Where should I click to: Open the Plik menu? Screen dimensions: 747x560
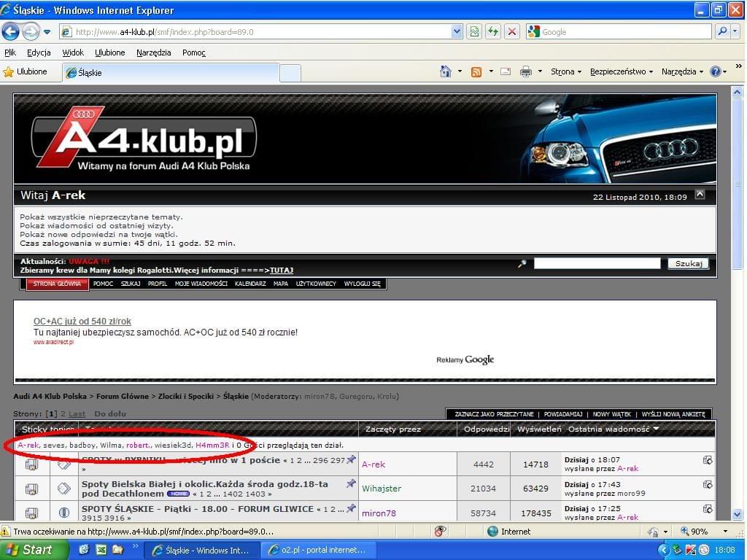pyautogui.click(x=10, y=52)
